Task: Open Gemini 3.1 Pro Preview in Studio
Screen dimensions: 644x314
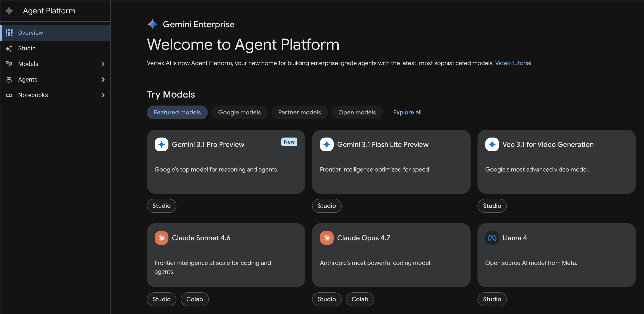Action: [x=162, y=206]
